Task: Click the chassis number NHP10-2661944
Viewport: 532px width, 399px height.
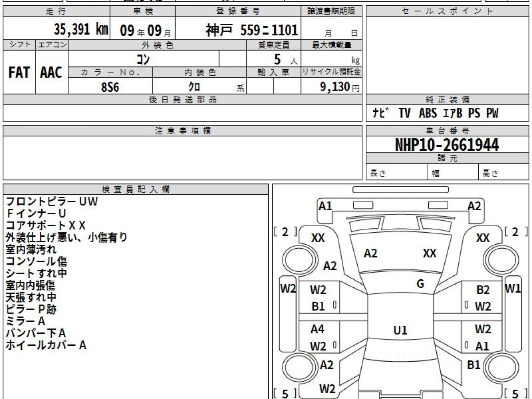Action: point(447,145)
